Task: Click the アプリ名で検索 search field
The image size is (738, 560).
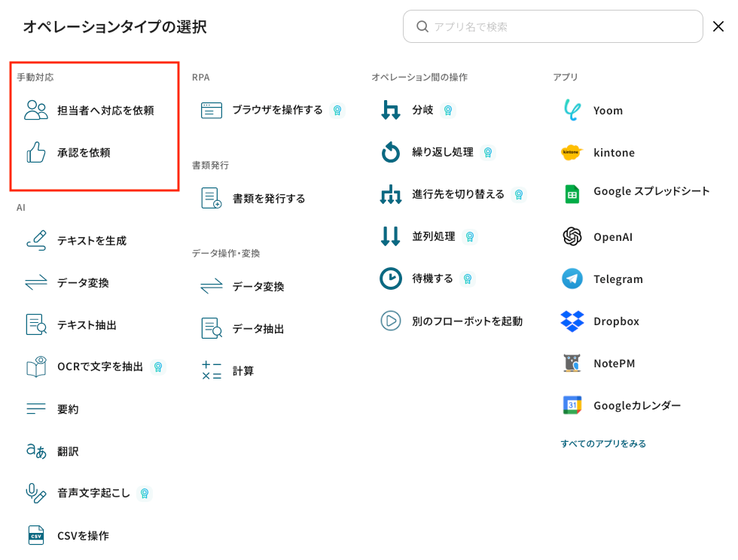Action: click(561, 27)
